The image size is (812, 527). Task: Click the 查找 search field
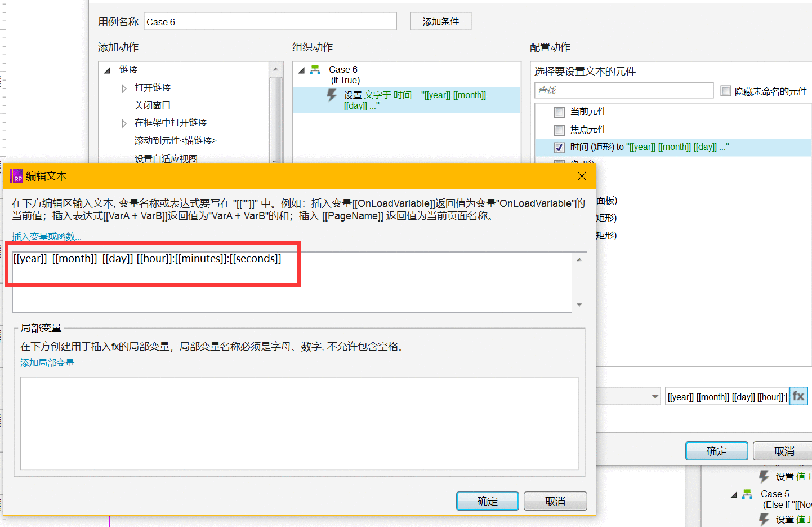(x=624, y=90)
